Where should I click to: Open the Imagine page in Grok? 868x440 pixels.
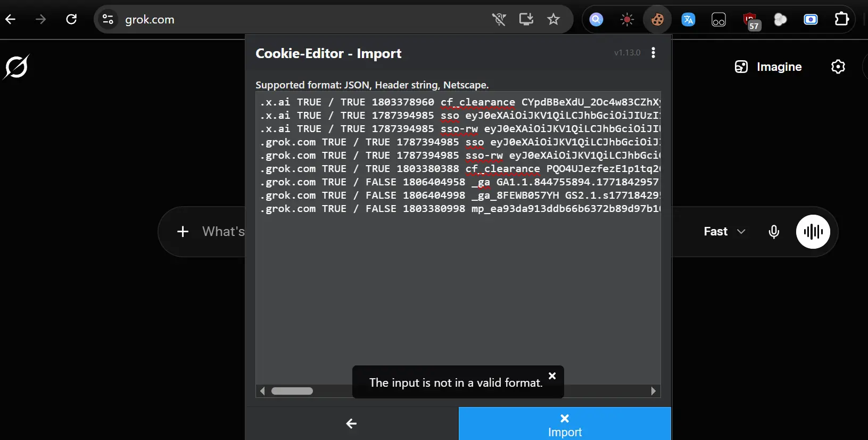pos(768,67)
